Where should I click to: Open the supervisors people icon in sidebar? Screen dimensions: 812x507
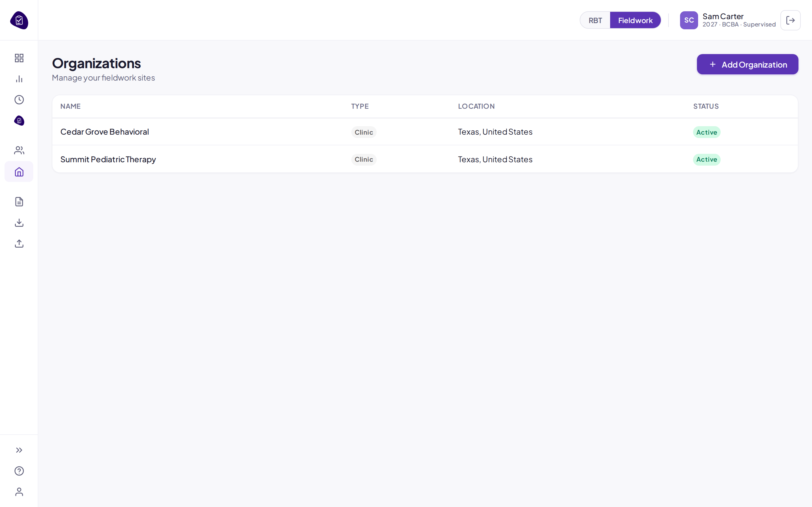click(x=19, y=150)
